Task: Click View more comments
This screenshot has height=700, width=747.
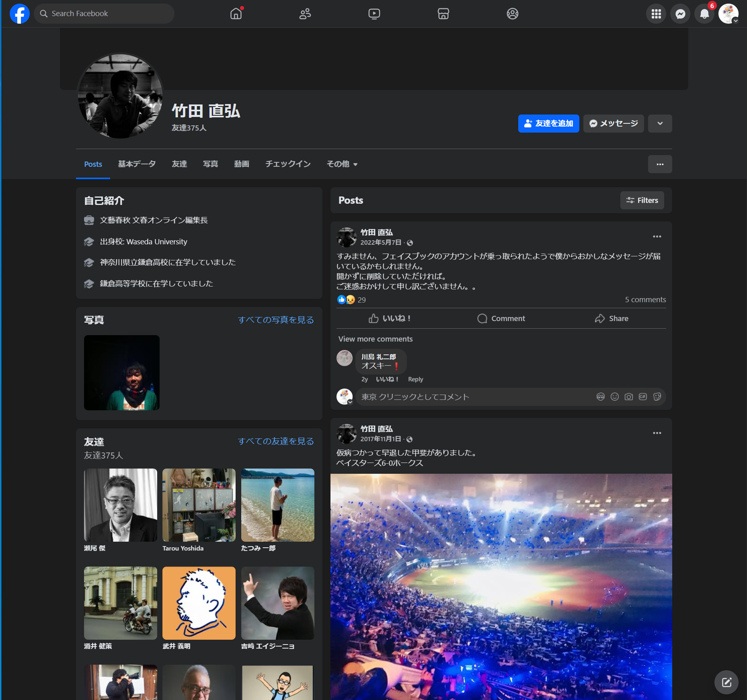Action: click(375, 339)
